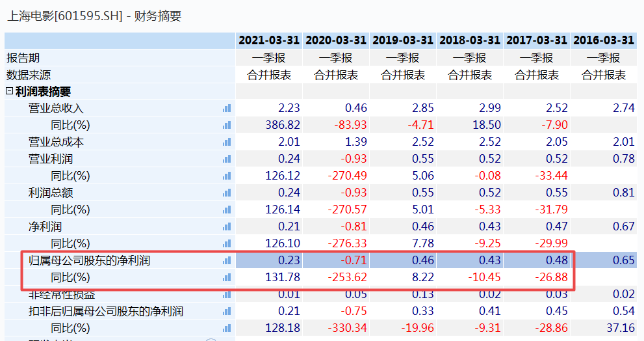Open chart icon for 营业利润 row
Screen dimensions: 644x341
(227, 159)
